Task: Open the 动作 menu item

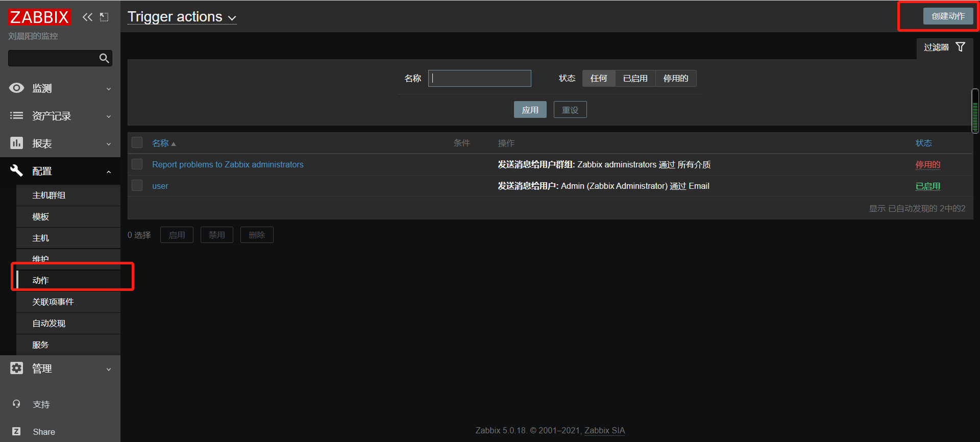Action: (x=68, y=280)
